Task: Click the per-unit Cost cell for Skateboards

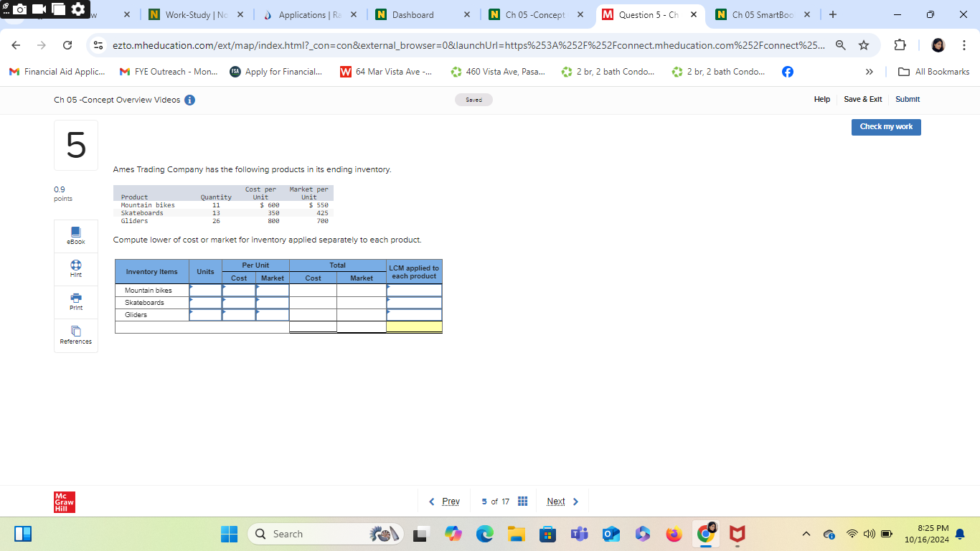Action: pyautogui.click(x=239, y=303)
